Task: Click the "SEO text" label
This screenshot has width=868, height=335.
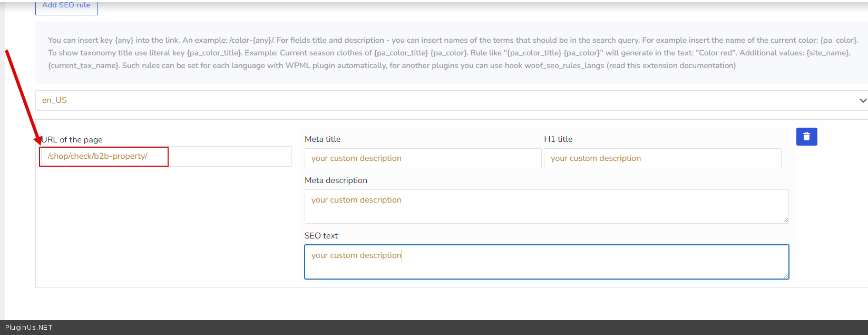Action: pyautogui.click(x=321, y=236)
